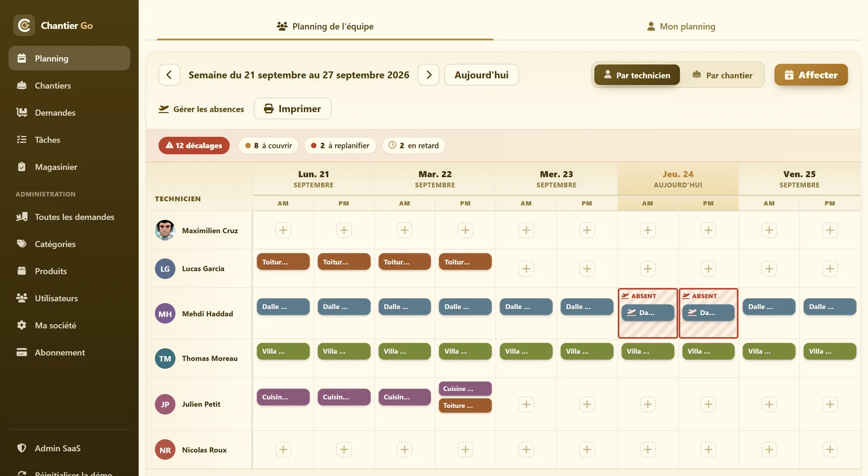Add assignment for Nicolas Roux Friday PM
Viewport: 868px width, 476px height.
tap(830, 450)
